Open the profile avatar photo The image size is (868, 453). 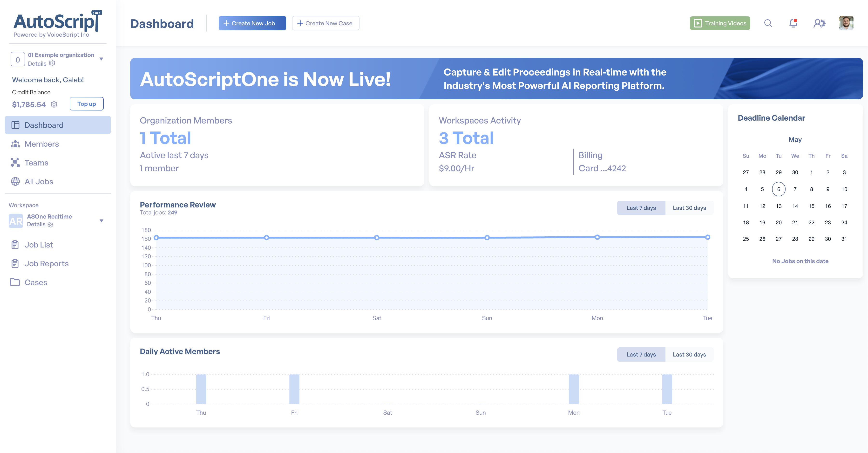(846, 23)
